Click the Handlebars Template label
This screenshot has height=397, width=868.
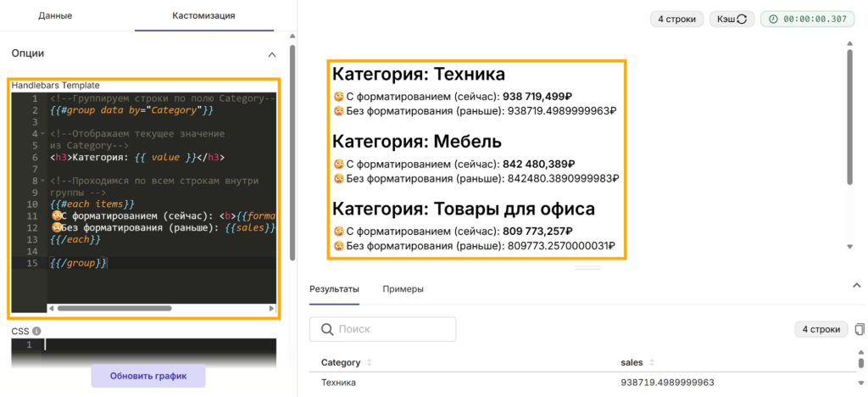tap(55, 86)
